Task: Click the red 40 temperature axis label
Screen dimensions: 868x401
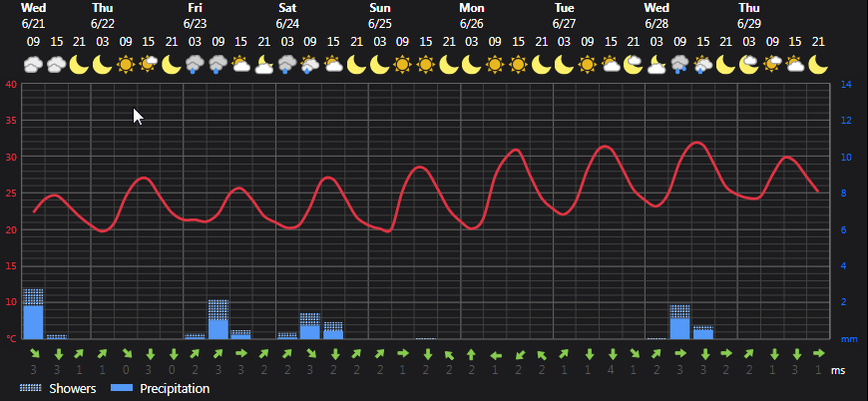Action: (11, 85)
